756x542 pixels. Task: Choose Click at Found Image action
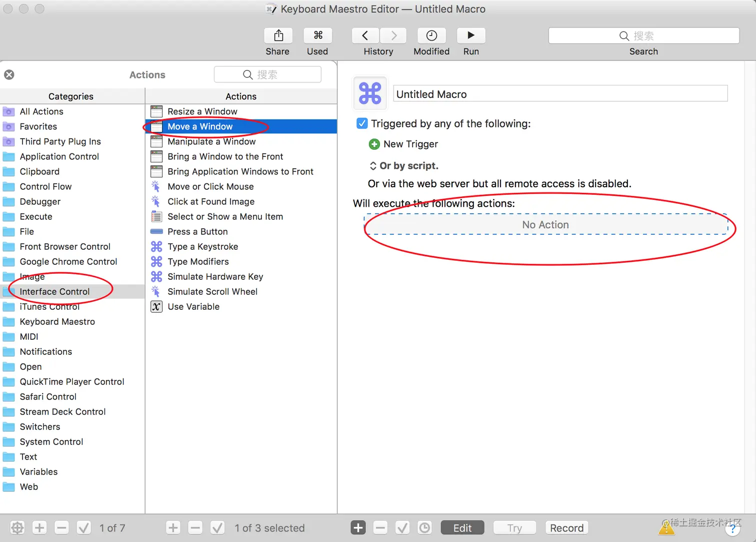(241, 201)
